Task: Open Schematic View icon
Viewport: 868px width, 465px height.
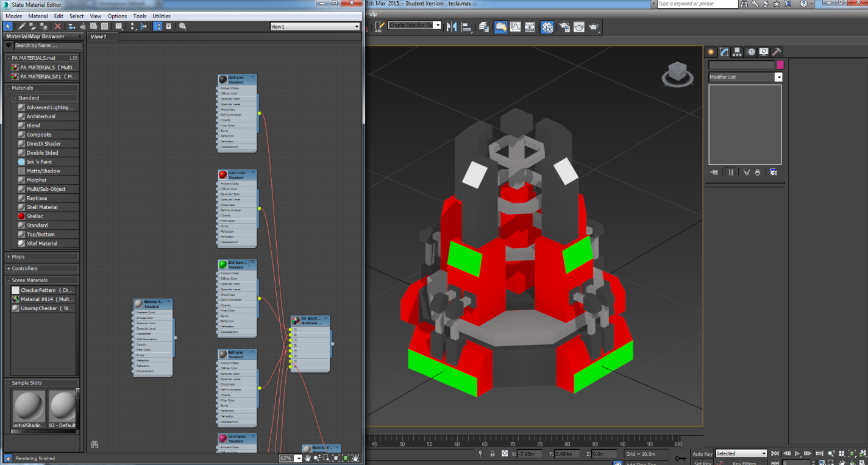Action: click(x=530, y=27)
